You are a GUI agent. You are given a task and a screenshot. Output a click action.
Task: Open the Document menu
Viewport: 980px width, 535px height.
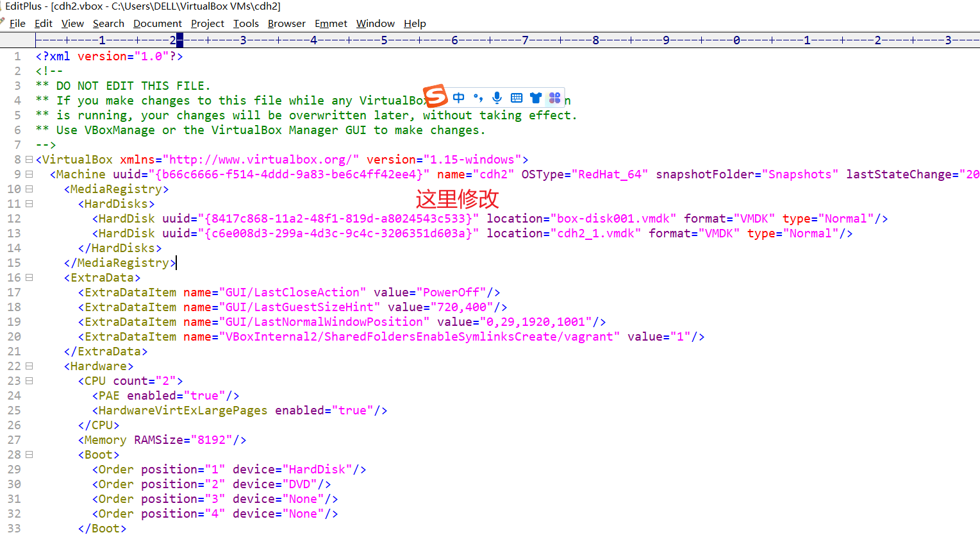point(158,24)
